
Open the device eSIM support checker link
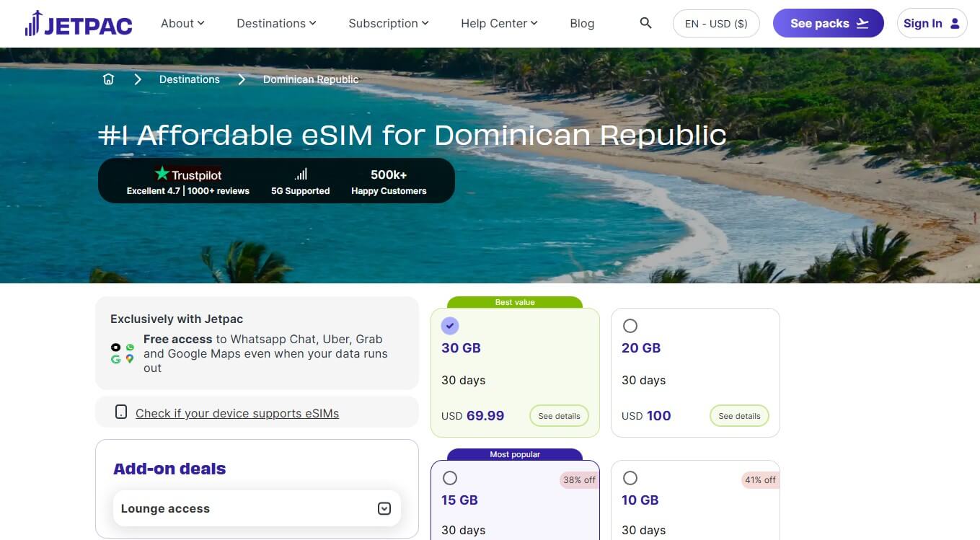tap(237, 413)
